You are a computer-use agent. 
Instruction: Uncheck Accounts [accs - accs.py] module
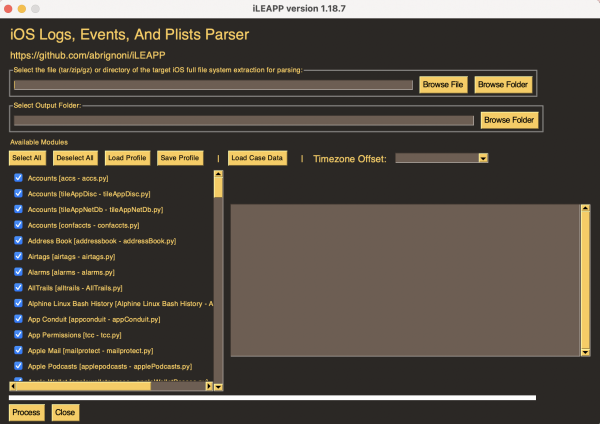(18, 178)
